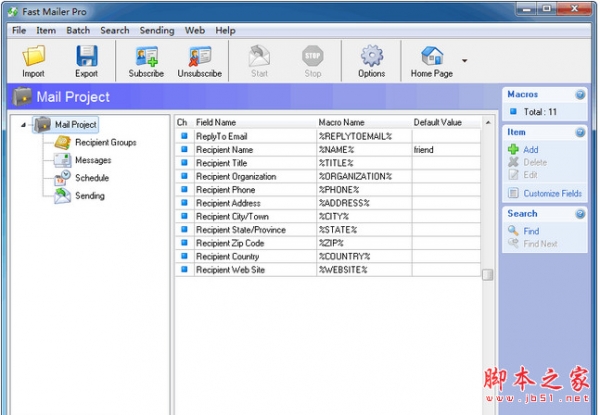Open Home Page via the house icon
This screenshot has width=600, height=415.
(x=432, y=56)
